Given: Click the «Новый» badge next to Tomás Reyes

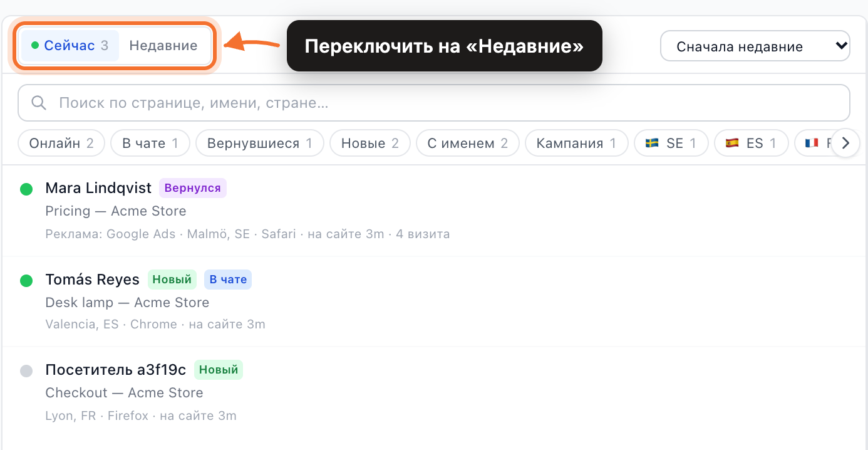Looking at the screenshot, I should (172, 280).
